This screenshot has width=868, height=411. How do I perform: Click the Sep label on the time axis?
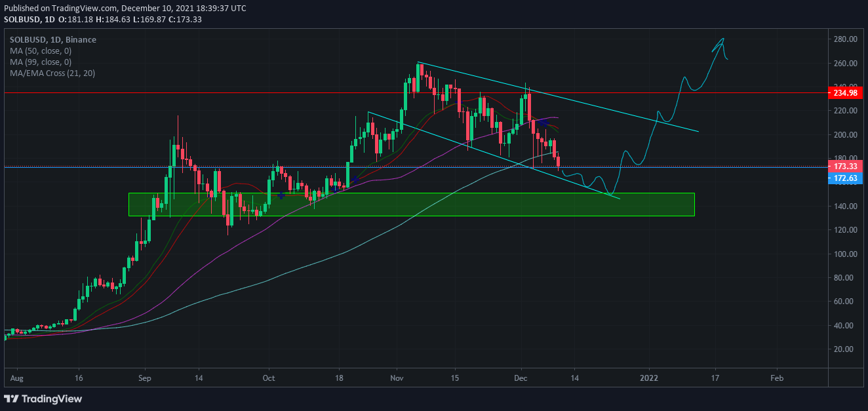tap(145, 378)
